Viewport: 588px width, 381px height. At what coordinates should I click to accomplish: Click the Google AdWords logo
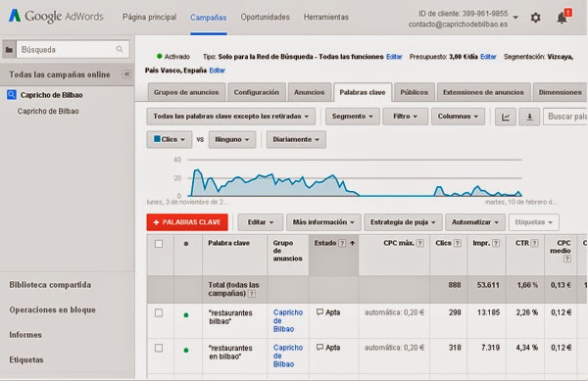coord(56,16)
